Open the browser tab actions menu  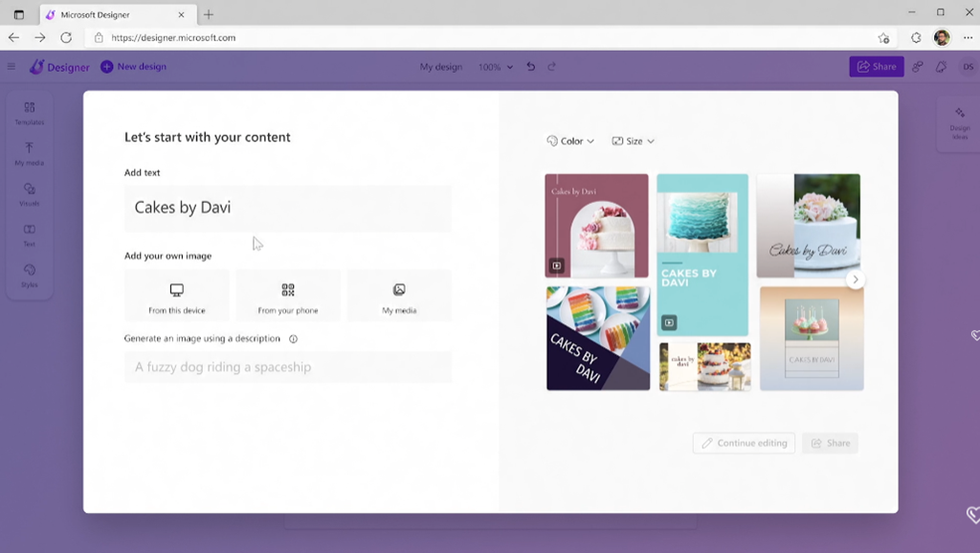tap(19, 14)
